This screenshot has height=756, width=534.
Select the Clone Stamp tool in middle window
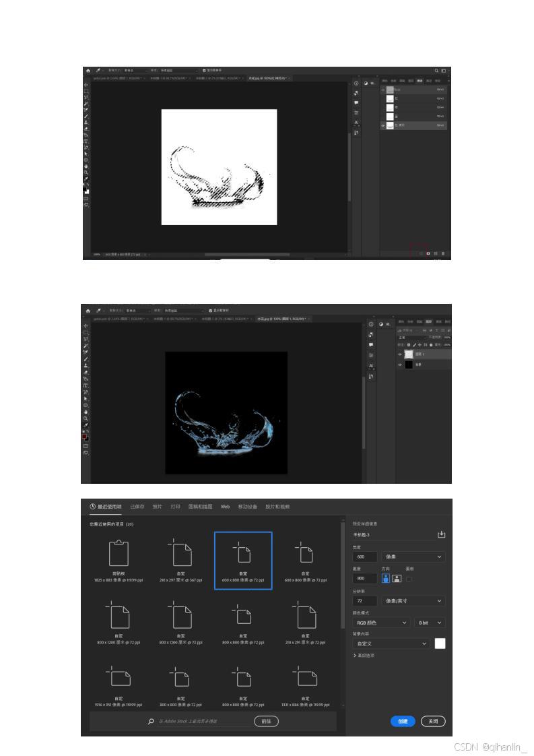coord(86,365)
